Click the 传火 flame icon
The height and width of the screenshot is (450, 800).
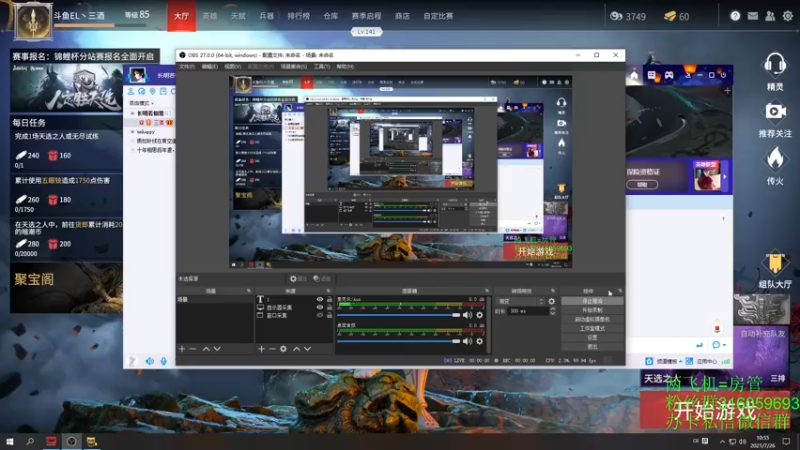pos(774,159)
